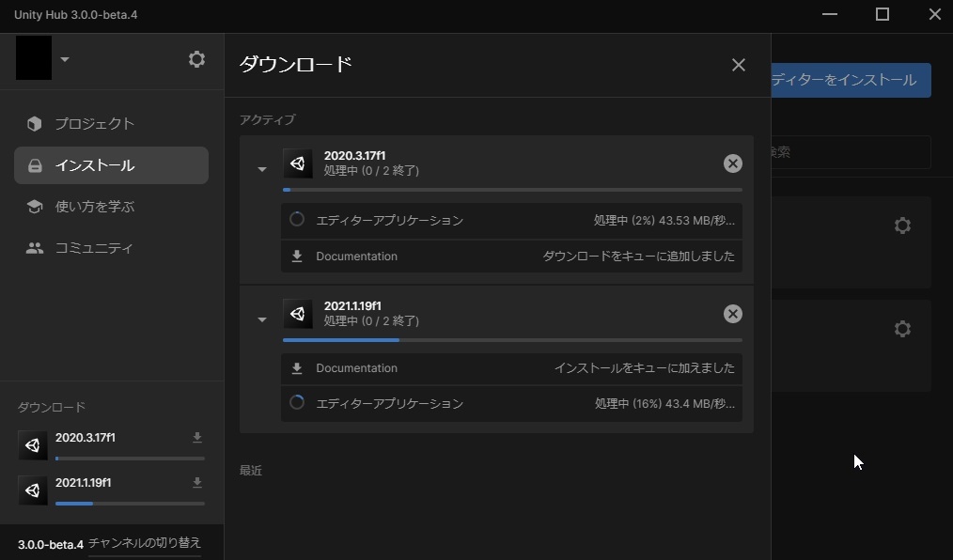Click the 最近 section label
The image size is (953, 560).
[250, 471]
